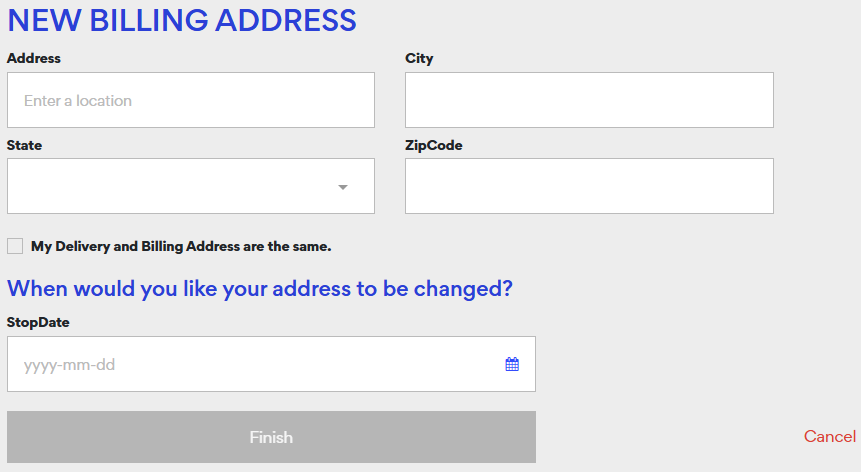
Task: Open the State selection combo box
Action: (191, 186)
